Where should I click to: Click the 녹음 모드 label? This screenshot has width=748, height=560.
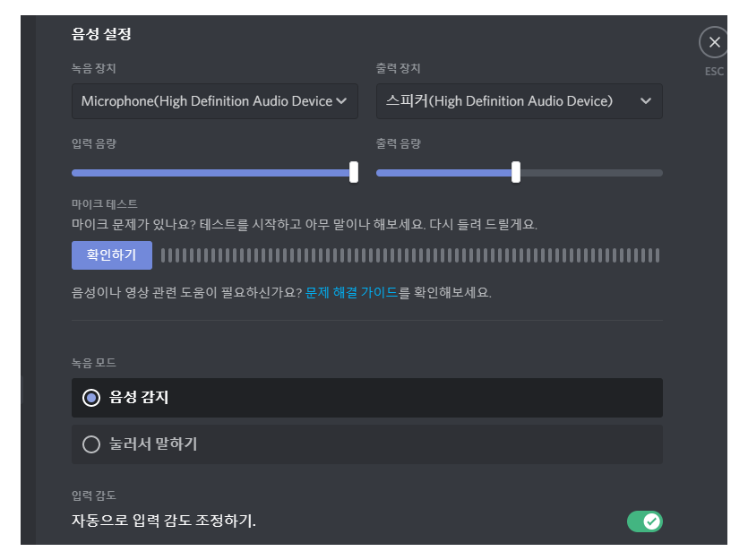tap(94, 363)
